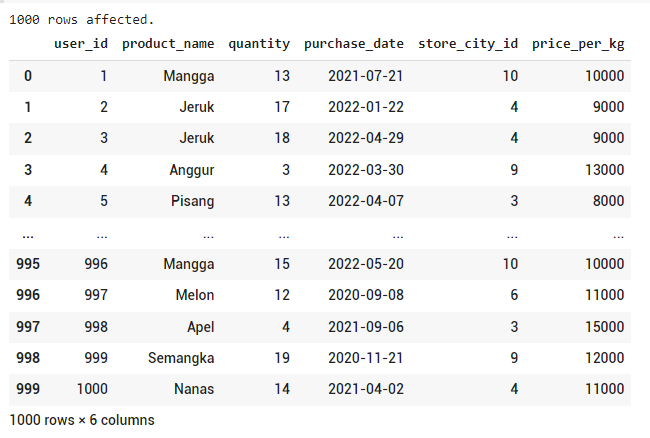Viewport: 650px width, 438px height.
Task: Select the store_city_id column header
Action: 468,44
